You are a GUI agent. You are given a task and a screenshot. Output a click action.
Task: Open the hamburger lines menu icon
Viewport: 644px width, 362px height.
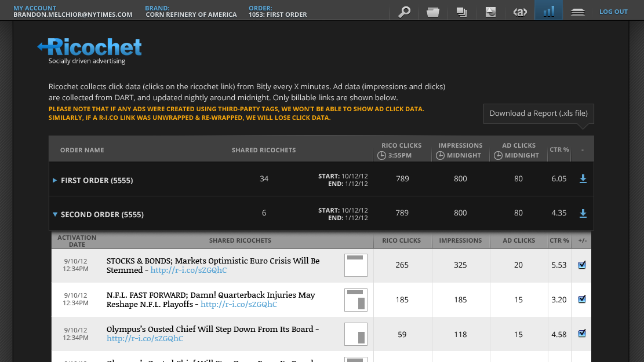coord(577,12)
